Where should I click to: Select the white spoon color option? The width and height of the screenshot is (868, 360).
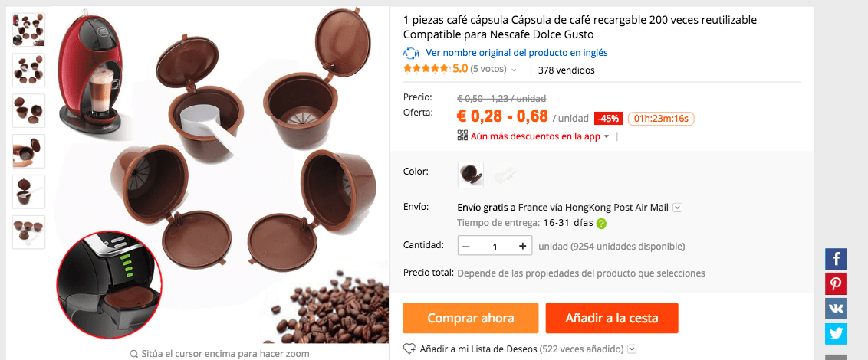(505, 175)
